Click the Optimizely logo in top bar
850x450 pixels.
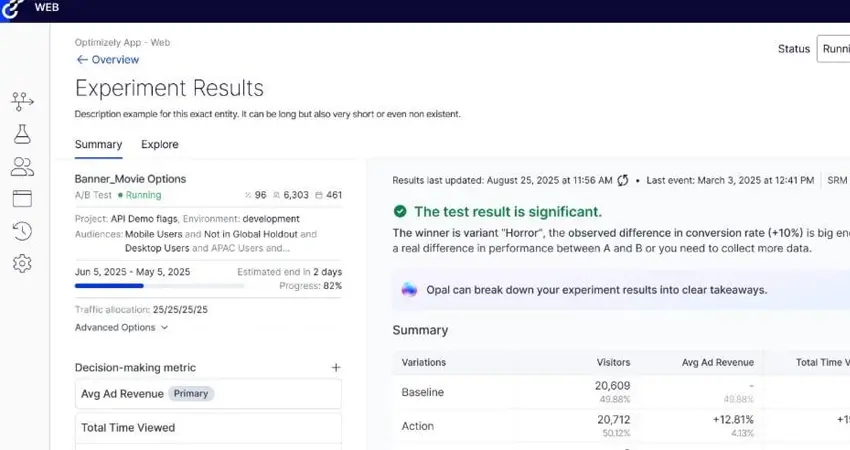(12, 9)
